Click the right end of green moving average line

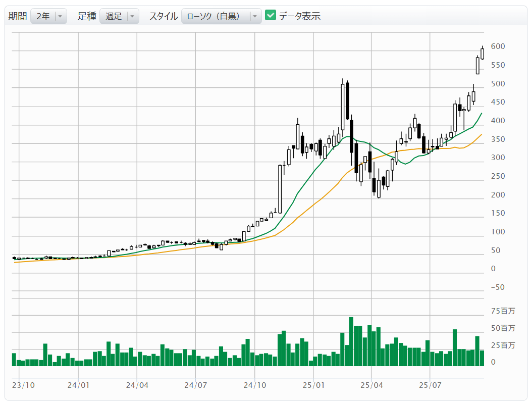click(x=481, y=114)
